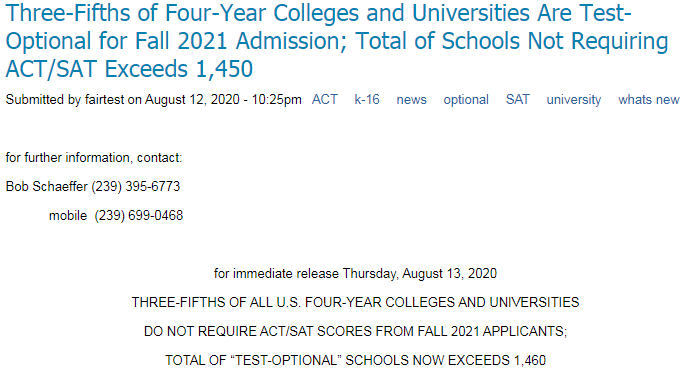Click the word 'mobile' label
This screenshot has width=684, height=375.
click(68, 215)
